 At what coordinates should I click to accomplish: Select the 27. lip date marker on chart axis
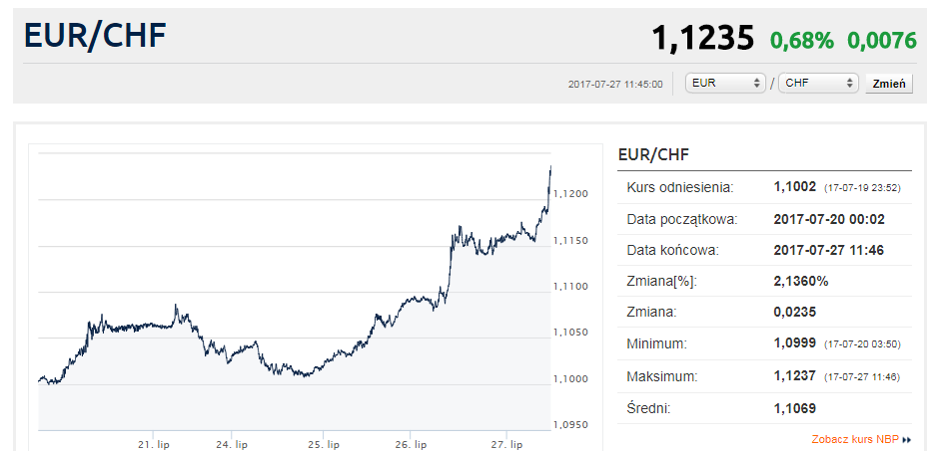pos(507,444)
